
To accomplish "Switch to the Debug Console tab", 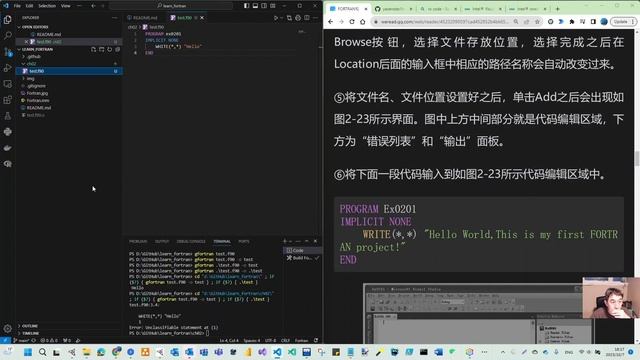I will [191, 242].
